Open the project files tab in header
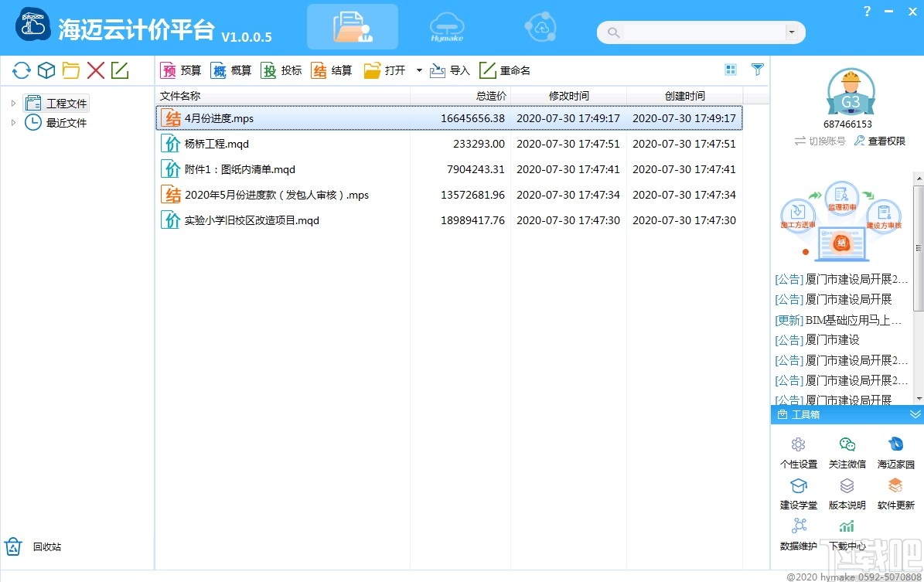This screenshot has height=582, width=924. 353,27
